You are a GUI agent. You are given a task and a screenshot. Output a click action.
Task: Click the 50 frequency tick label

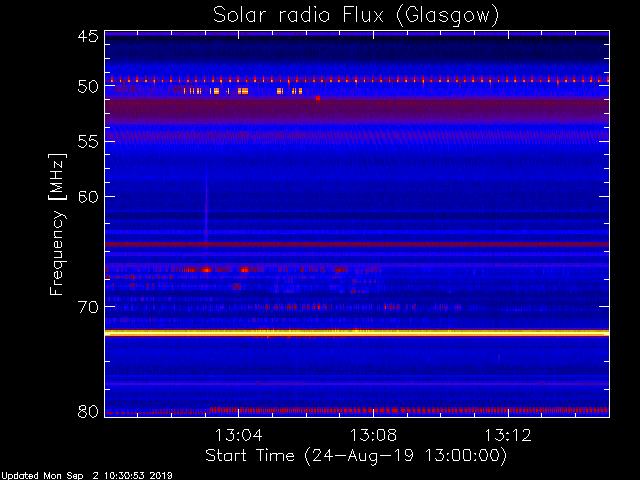(x=88, y=86)
